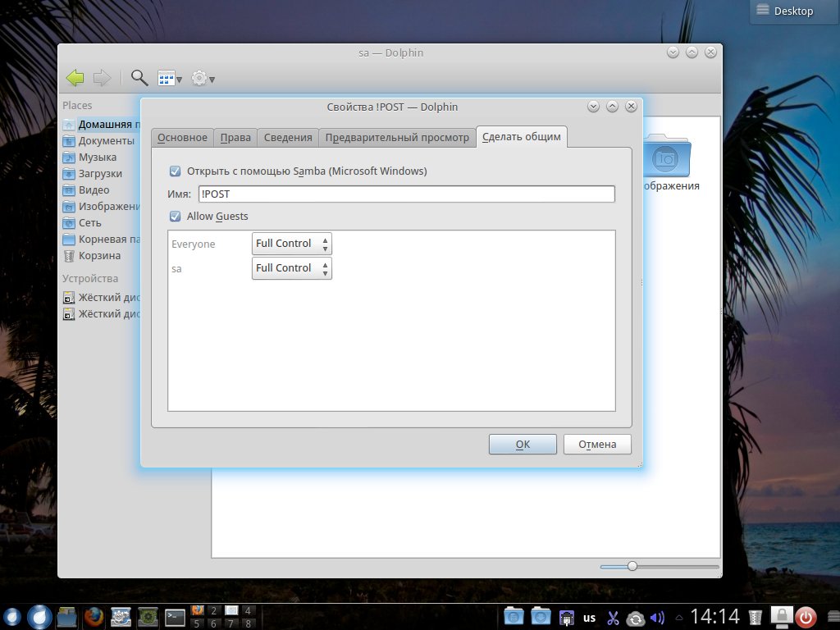Click the Имя share name input field

(406, 194)
